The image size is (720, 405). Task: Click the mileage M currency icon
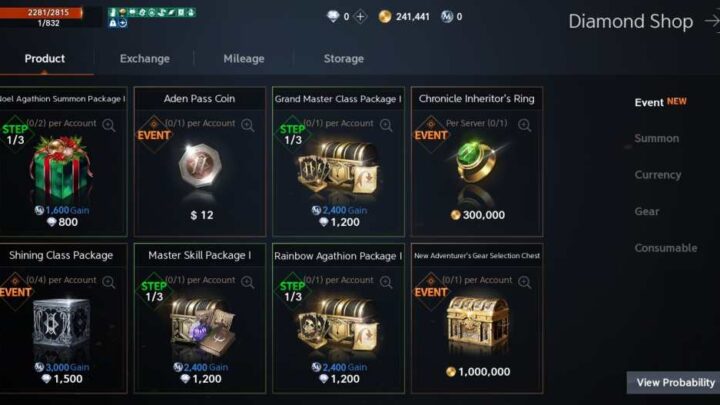coord(447,17)
